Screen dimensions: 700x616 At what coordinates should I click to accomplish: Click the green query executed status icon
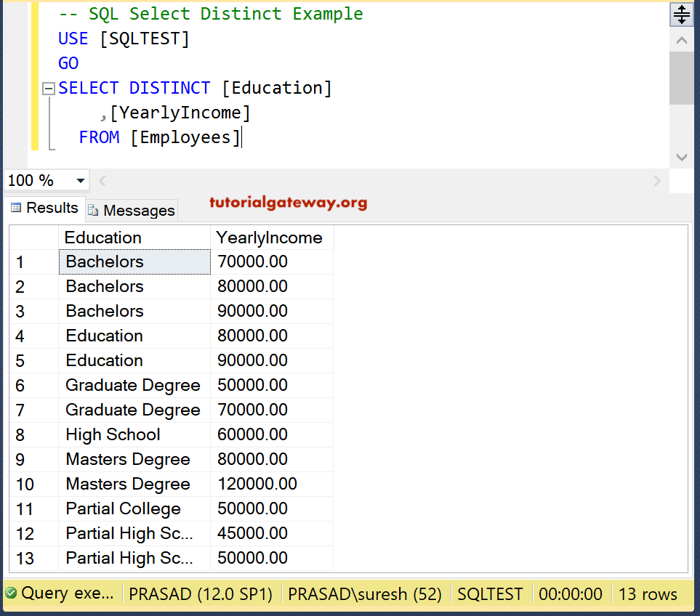[10, 593]
